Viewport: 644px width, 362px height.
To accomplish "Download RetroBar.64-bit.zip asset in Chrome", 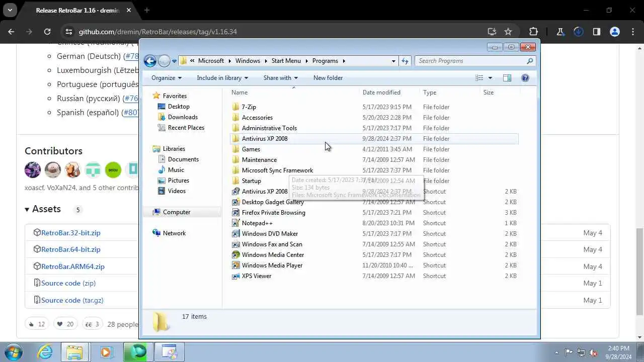I will point(70,249).
